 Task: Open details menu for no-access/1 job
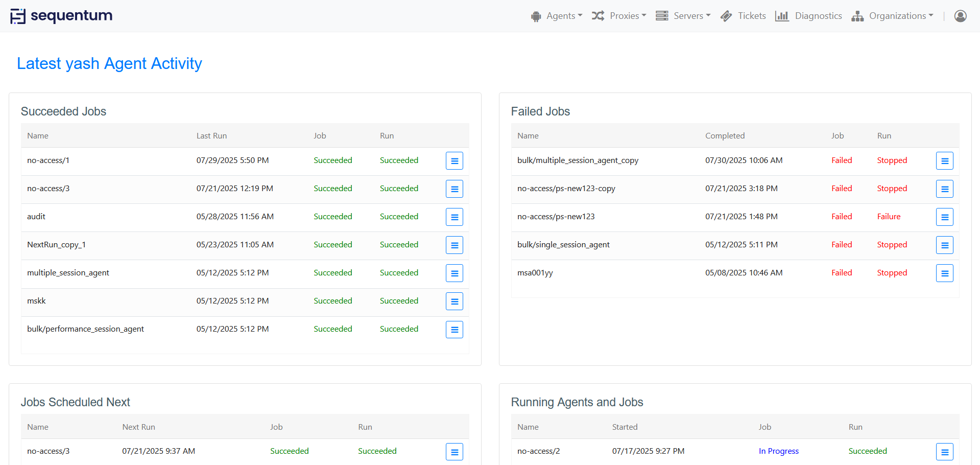pyautogui.click(x=454, y=161)
